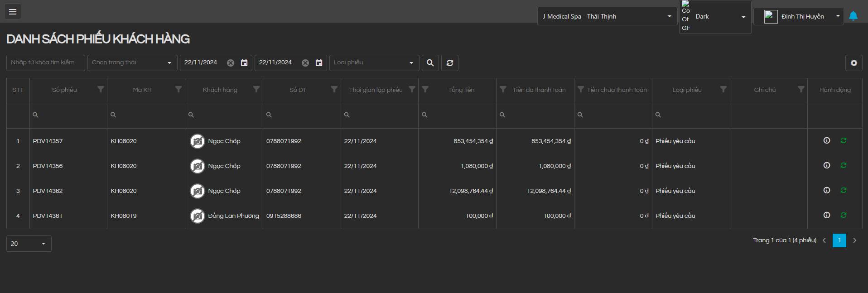Image resolution: width=868 pixels, height=293 pixels.
Task: Change the page size dropdown showing 20
Action: tap(29, 244)
